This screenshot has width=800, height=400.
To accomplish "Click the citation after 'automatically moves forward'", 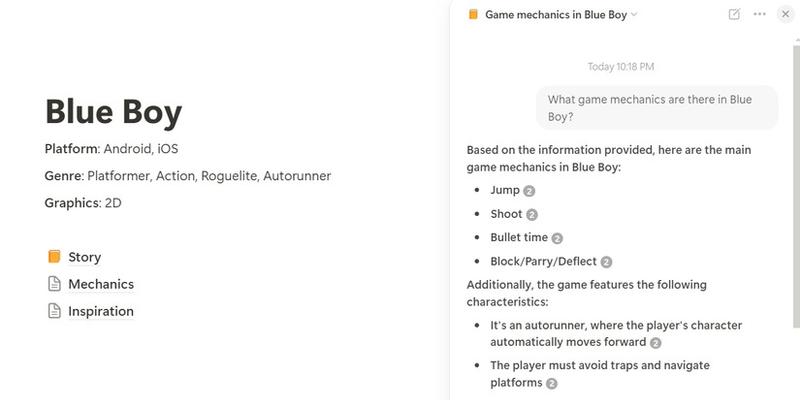I will tap(656, 343).
